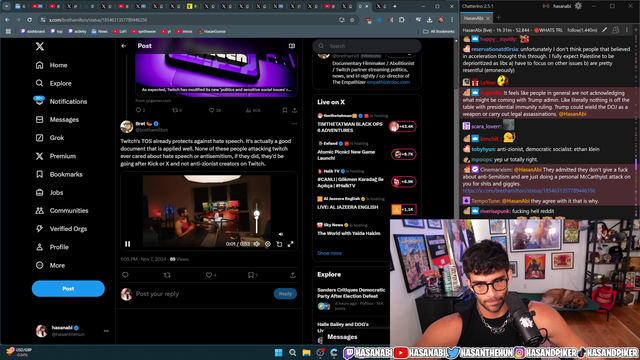Bookmark the quoted pcgamer tweet
The width and height of the screenshot is (640, 360).
click(x=284, y=110)
